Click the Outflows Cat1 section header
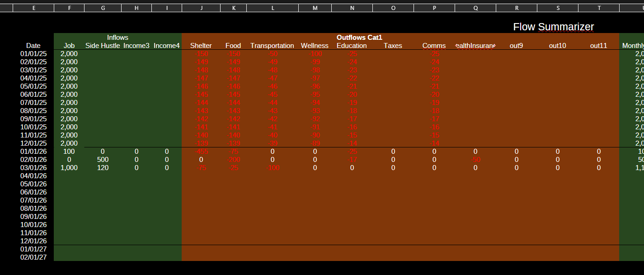This screenshot has width=644, height=275. tap(359, 38)
